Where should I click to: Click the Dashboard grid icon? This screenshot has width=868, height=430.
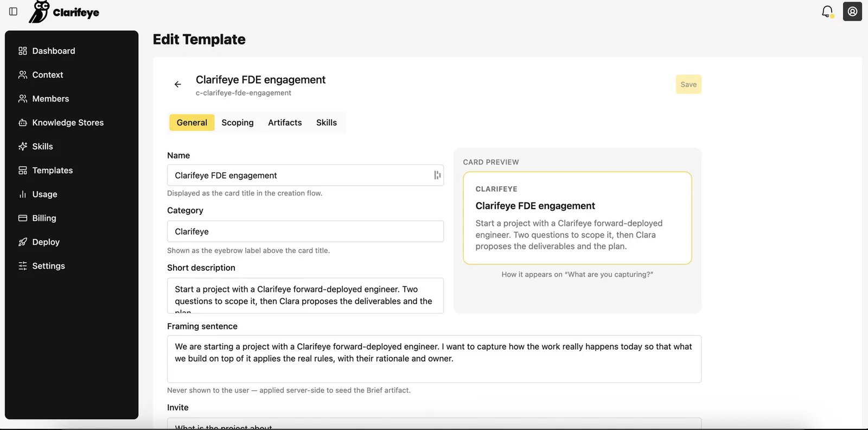point(23,51)
